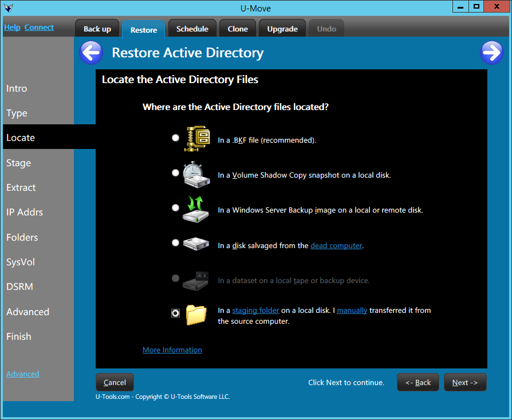Screen dimensions: 512x420
Task: Select the salvaged disk radio button
Action: 175,243
